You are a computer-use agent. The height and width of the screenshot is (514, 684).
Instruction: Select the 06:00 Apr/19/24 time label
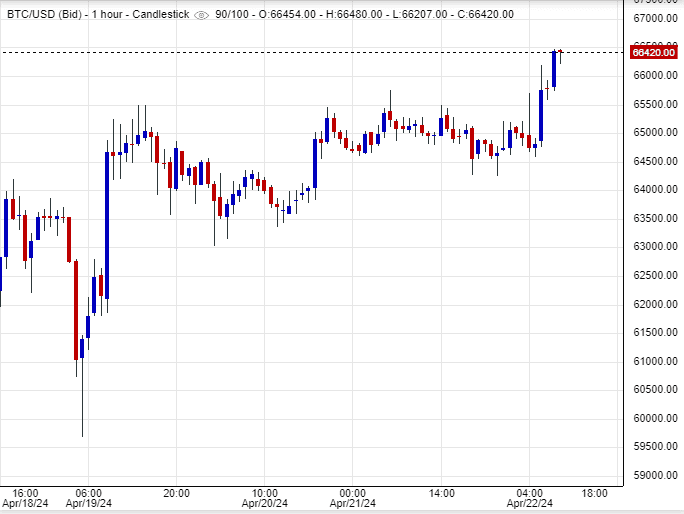coord(88,498)
